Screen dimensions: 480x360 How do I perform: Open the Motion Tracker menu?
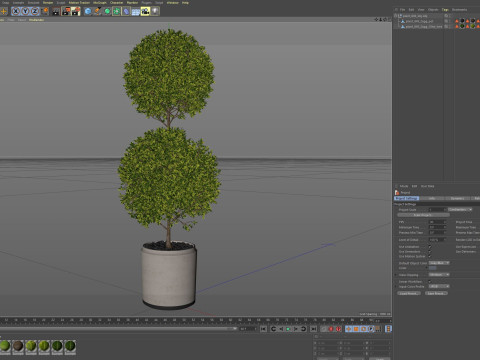[x=79, y=3]
